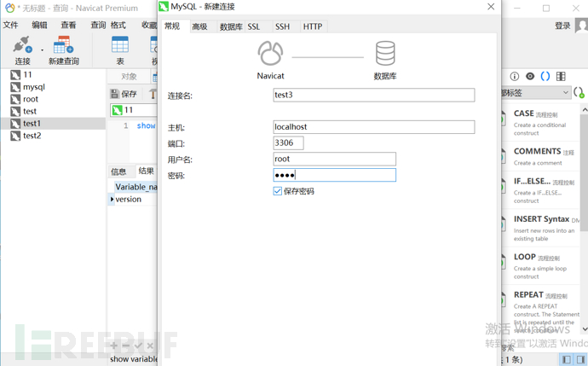
Task: Click the Variable_name column header
Action: click(135, 187)
